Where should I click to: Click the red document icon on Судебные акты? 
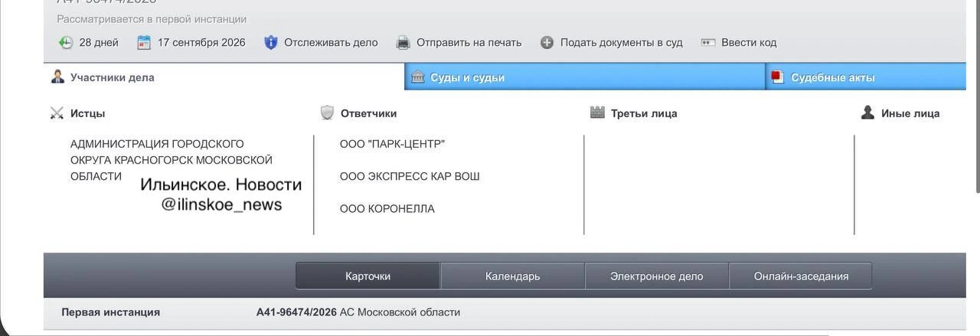(x=778, y=77)
